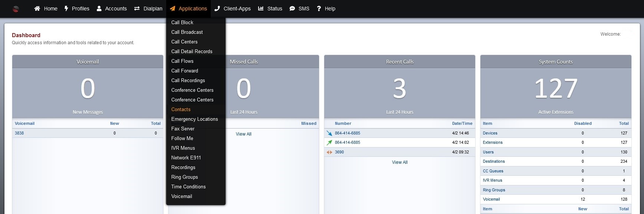Click the Missed Calls panel header
This screenshot has width=644, height=214.
[x=244, y=62]
